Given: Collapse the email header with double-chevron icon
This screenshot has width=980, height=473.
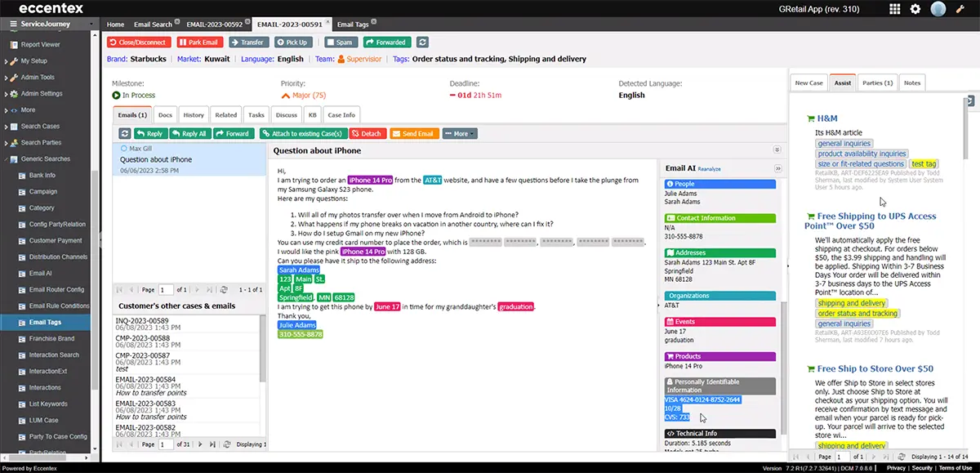Looking at the screenshot, I should 777,150.
